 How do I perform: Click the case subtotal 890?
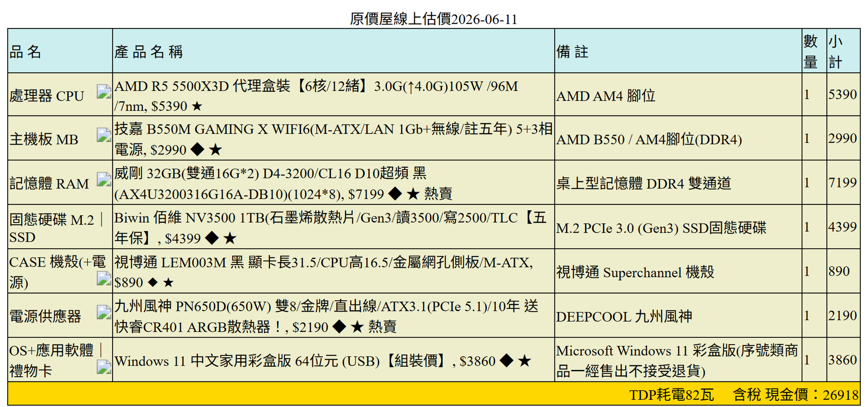point(839,271)
